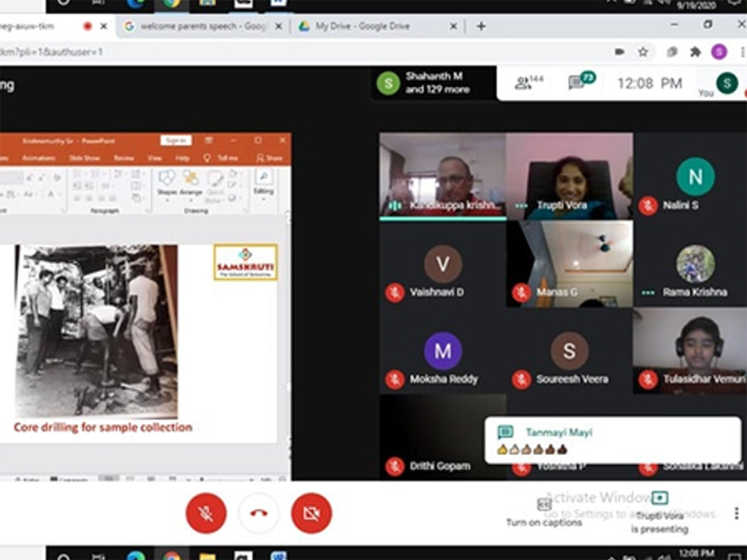This screenshot has width=747, height=560.
Task: Select Tulasidhar Vemuri's video tile
Action: [x=689, y=350]
